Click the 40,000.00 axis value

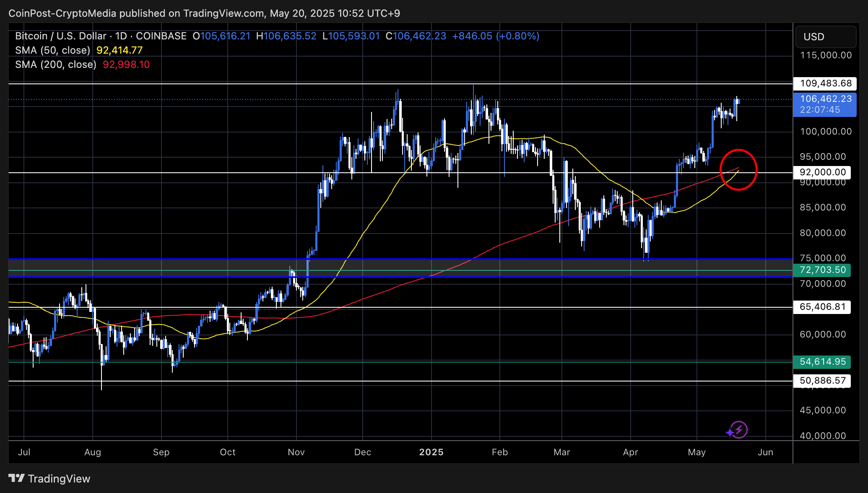pos(823,436)
